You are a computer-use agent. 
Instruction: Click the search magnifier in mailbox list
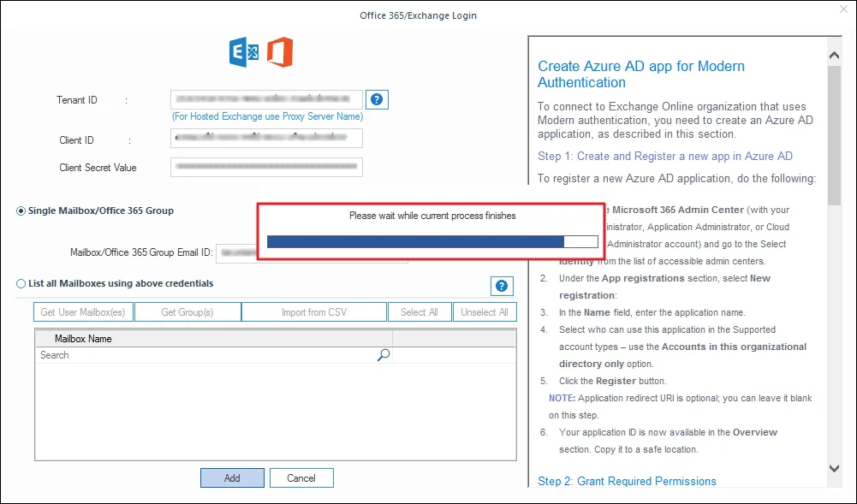coord(384,355)
